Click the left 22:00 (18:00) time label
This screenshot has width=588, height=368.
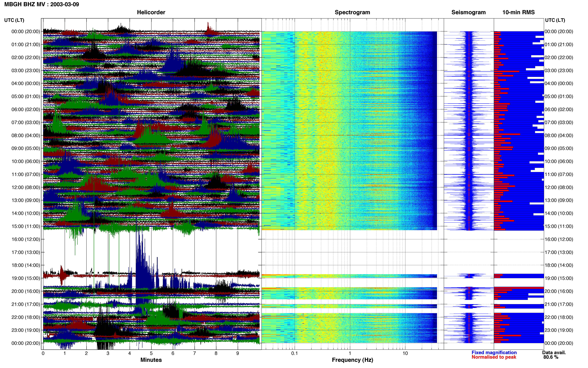coord(26,317)
